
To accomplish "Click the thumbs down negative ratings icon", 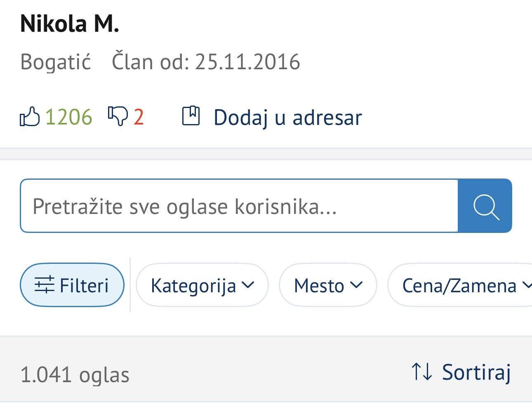I will tap(118, 116).
